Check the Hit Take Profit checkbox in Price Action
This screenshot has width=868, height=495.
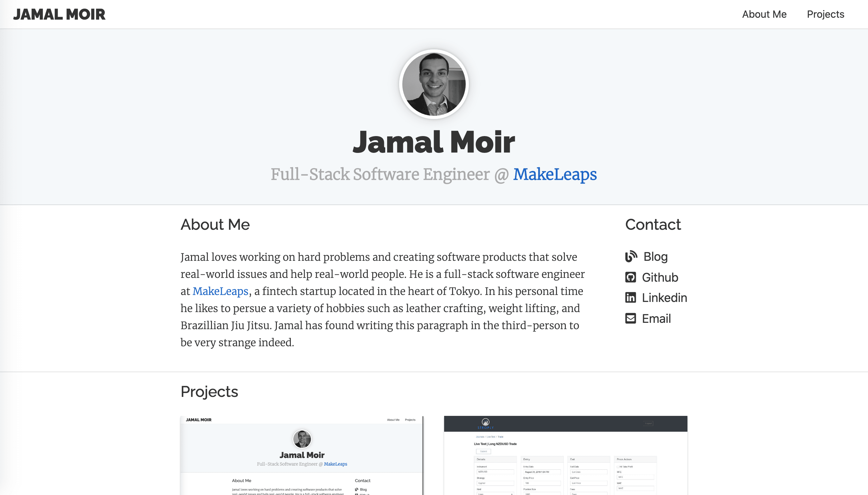point(618,467)
